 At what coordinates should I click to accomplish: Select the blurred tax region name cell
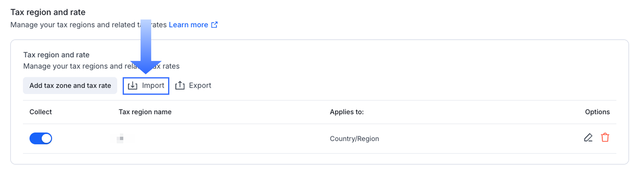(122, 138)
